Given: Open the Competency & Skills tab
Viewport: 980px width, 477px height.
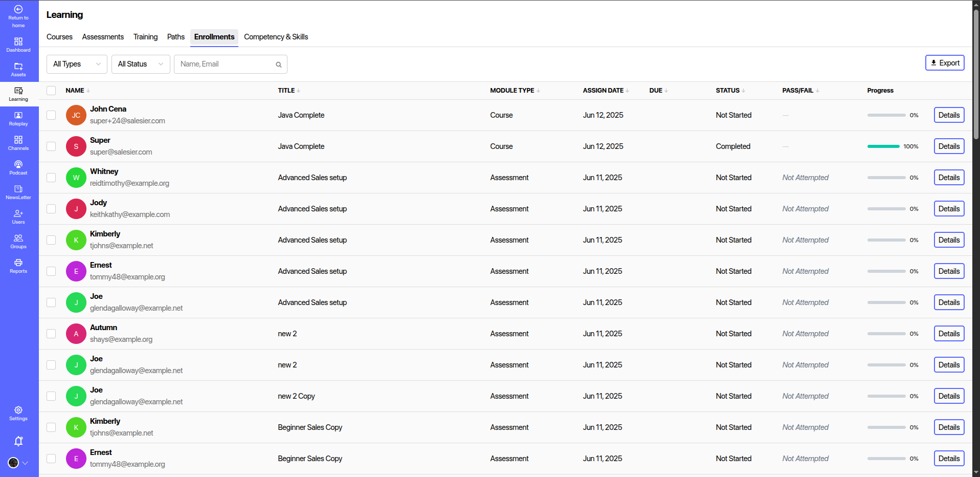Looking at the screenshot, I should coord(276,37).
